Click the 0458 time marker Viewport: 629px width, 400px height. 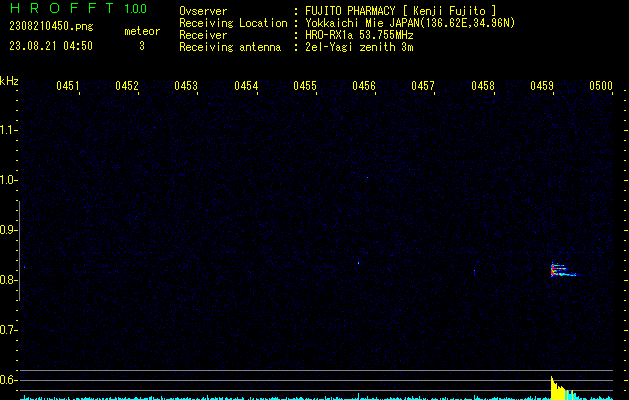pyautogui.click(x=483, y=86)
